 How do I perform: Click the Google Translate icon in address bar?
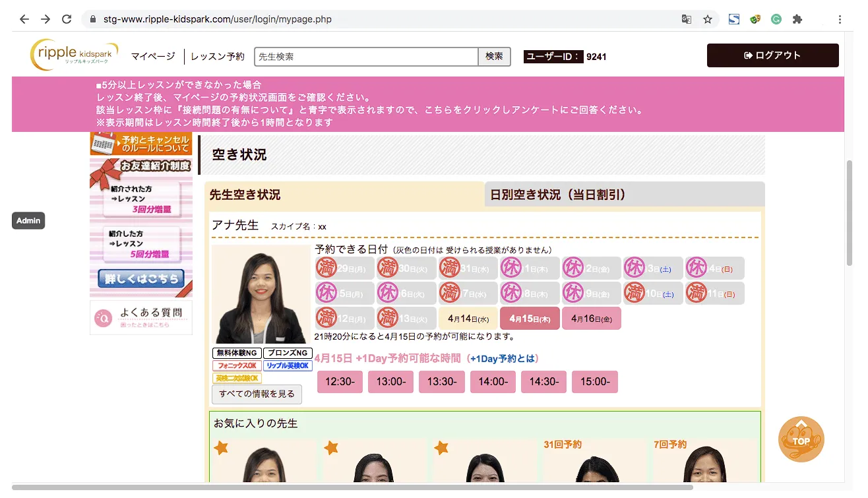click(x=687, y=19)
